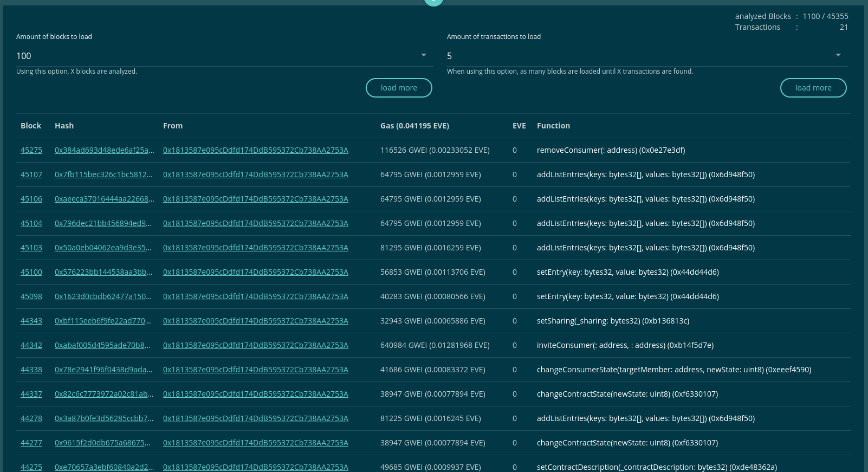Open block 45107 link
Viewport: 868px width, 472px height.
pyautogui.click(x=31, y=174)
